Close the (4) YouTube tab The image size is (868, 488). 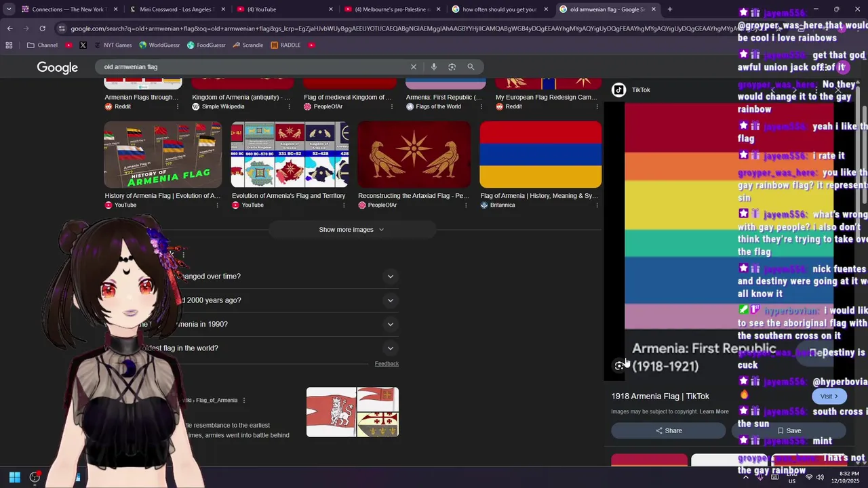(331, 9)
